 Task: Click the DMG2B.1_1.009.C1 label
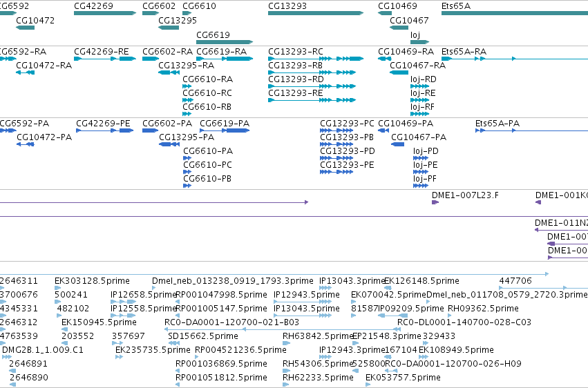pos(43,350)
